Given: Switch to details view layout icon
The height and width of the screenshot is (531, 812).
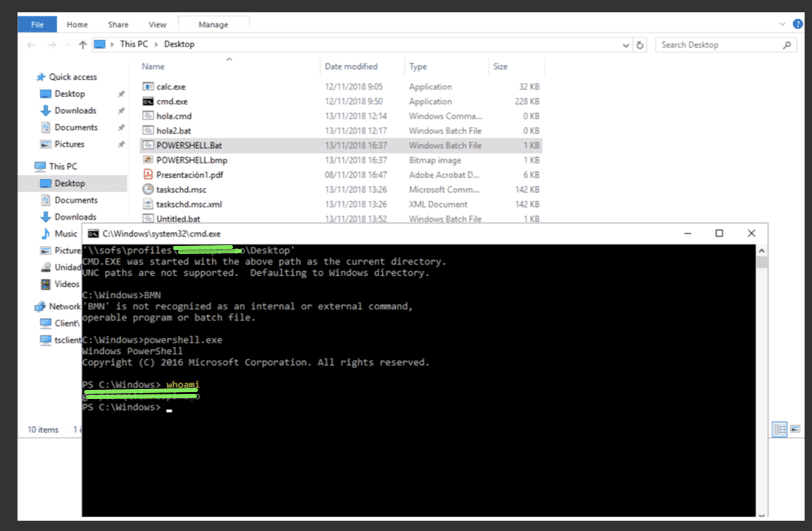Looking at the screenshot, I should [x=779, y=429].
